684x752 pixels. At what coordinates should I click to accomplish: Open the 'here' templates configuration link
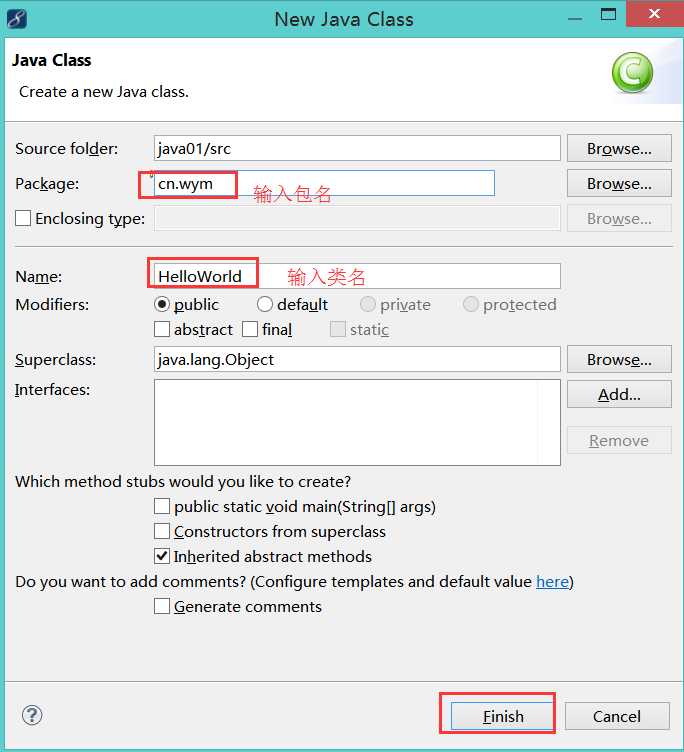point(552,581)
